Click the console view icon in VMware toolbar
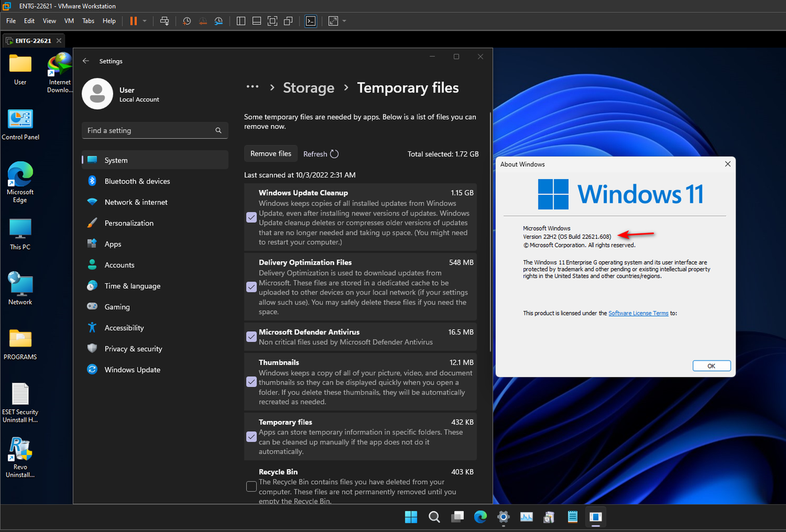 (x=311, y=21)
